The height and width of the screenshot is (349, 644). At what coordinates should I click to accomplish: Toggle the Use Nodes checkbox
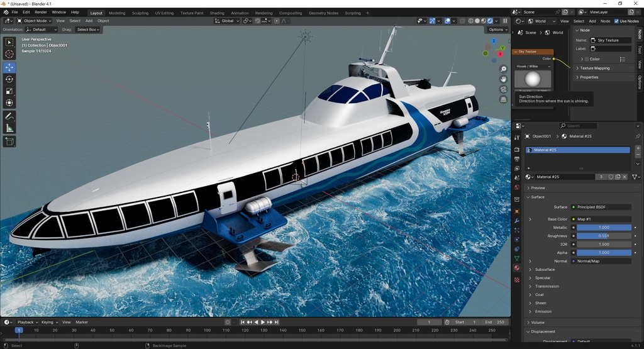pyautogui.click(x=616, y=21)
